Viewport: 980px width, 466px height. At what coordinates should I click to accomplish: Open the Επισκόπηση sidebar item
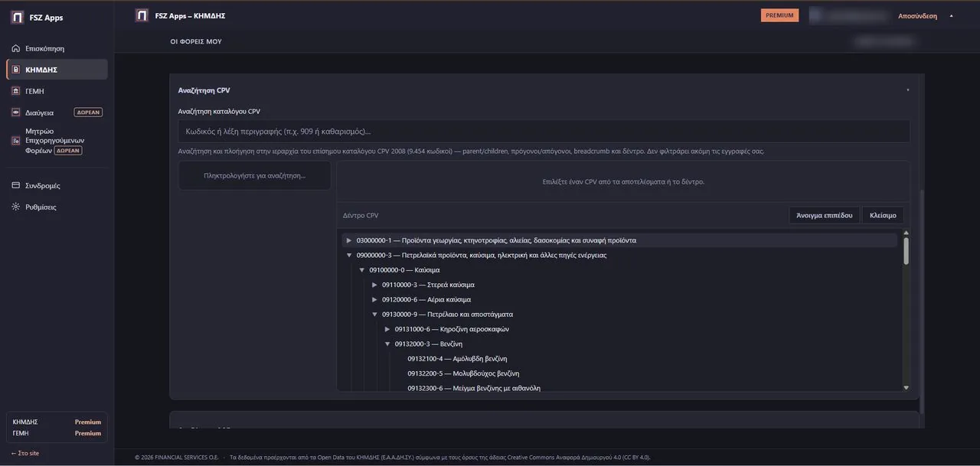point(57,48)
